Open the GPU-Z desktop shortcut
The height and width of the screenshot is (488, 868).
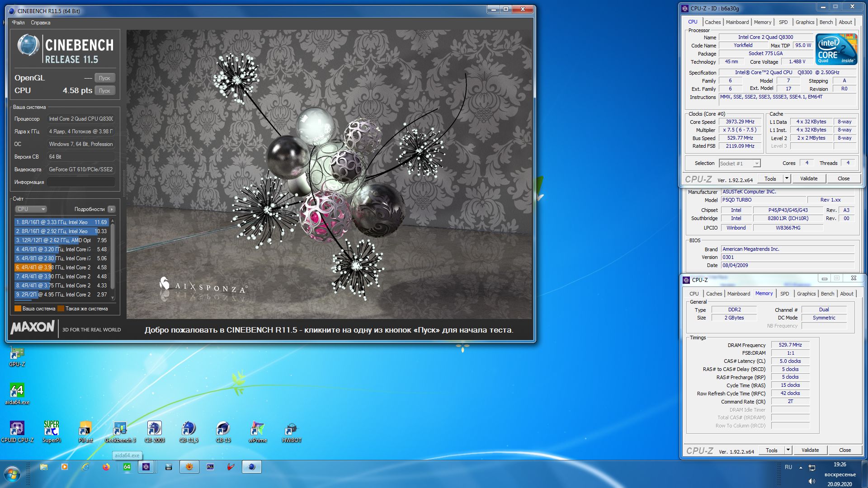[x=17, y=357]
